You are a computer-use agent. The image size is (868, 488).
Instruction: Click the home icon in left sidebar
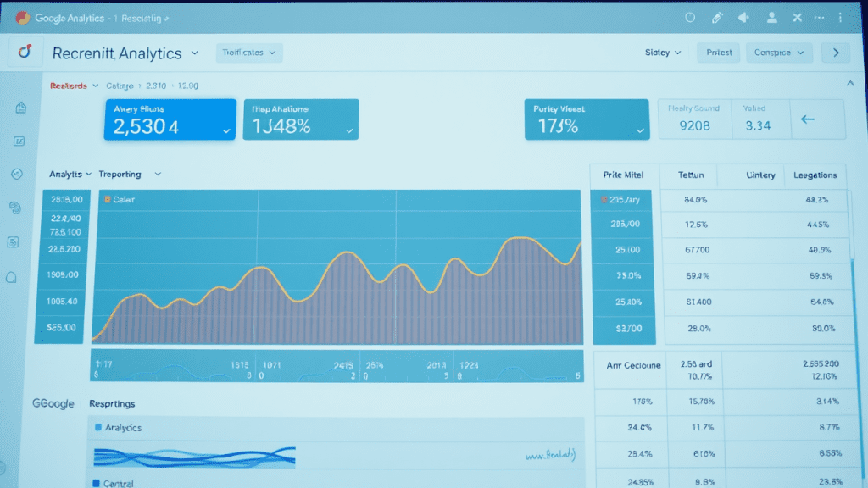(21, 108)
